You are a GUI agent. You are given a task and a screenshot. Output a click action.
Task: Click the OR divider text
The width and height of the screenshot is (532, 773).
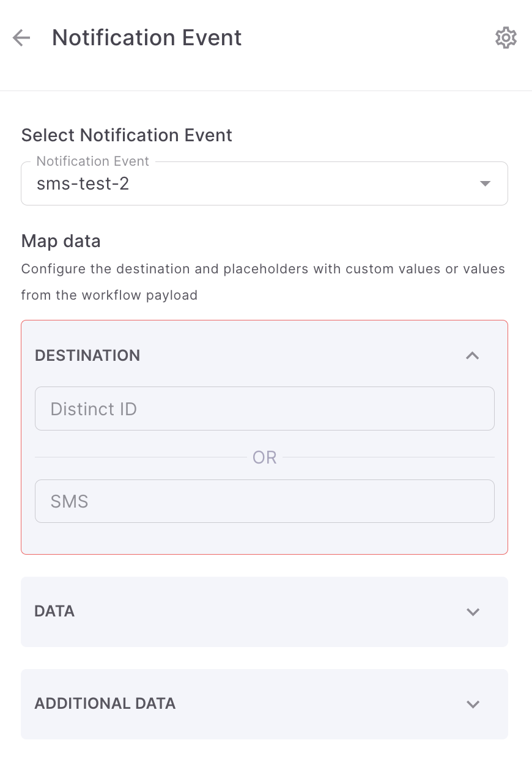[264, 457]
